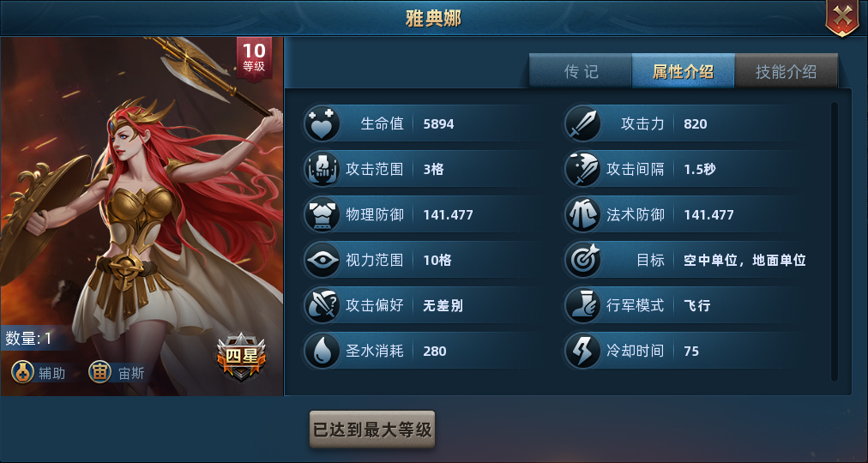Click the sword icon for 攻击力
Screen dimensions: 868x463
point(582,123)
